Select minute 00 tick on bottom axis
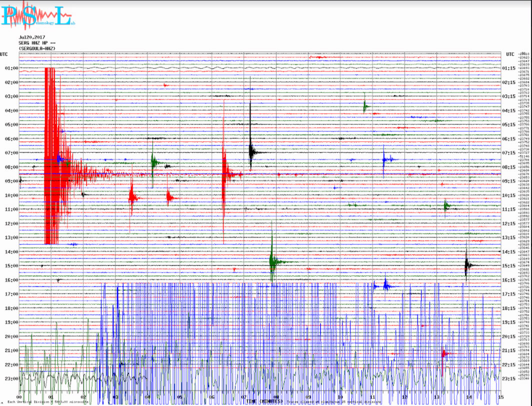This screenshot has height=406, width=532. [x=19, y=397]
